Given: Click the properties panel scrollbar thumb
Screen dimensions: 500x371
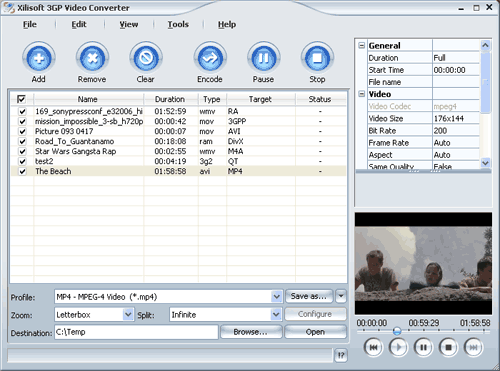Looking at the screenshot, I should (x=485, y=82).
